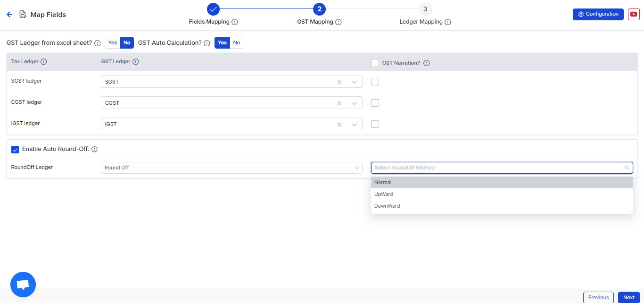This screenshot has width=644, height=303.
Task: Go to completed Fields Mapping step
Action: (x=213, y=9)
